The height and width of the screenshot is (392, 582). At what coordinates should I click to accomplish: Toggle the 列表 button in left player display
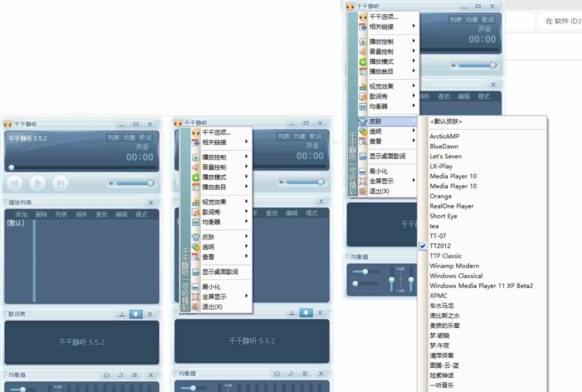113,138
